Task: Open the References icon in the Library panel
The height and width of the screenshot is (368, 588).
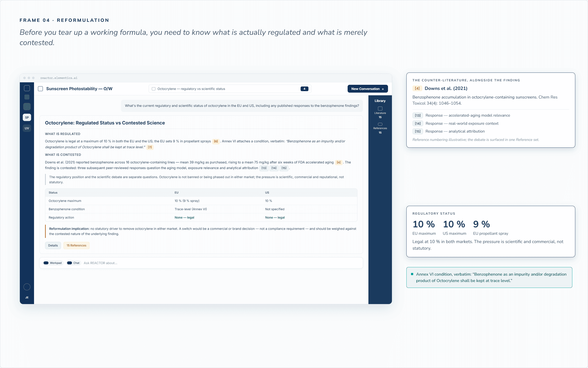Action: coord(380,124)
